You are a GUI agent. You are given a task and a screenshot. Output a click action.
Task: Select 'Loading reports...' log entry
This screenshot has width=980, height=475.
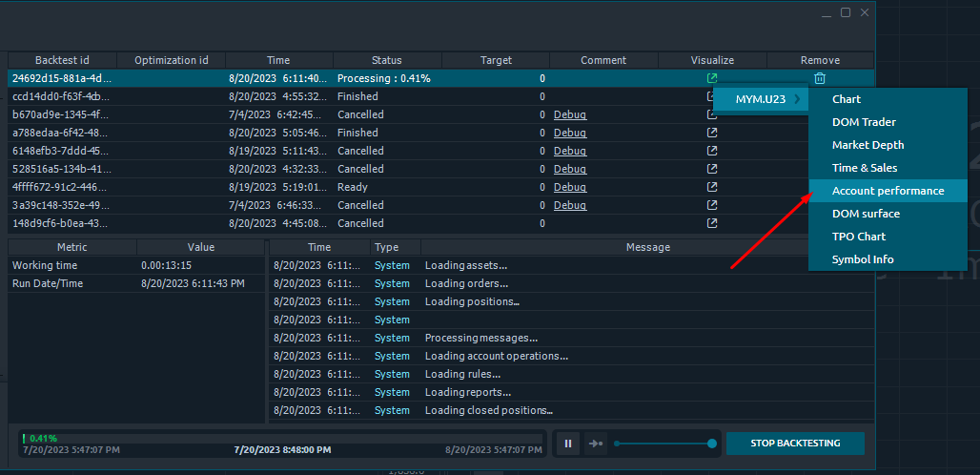click(x=468, y=392)
